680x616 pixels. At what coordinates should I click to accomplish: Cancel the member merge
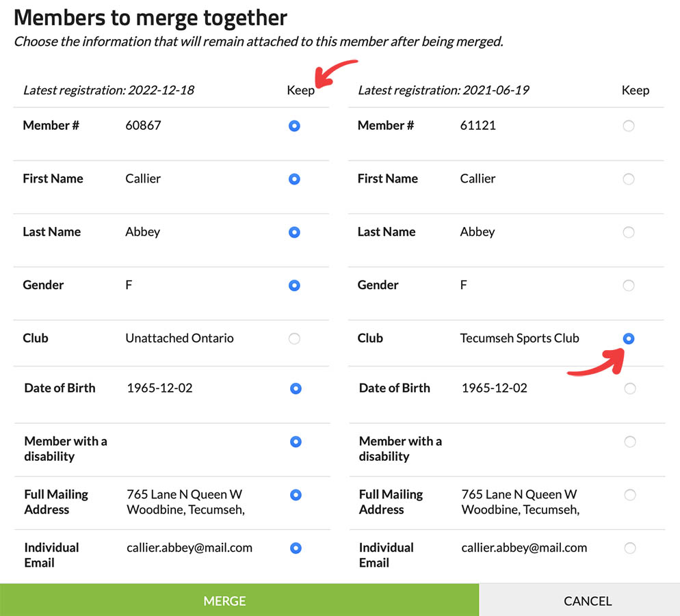(587, 601)
